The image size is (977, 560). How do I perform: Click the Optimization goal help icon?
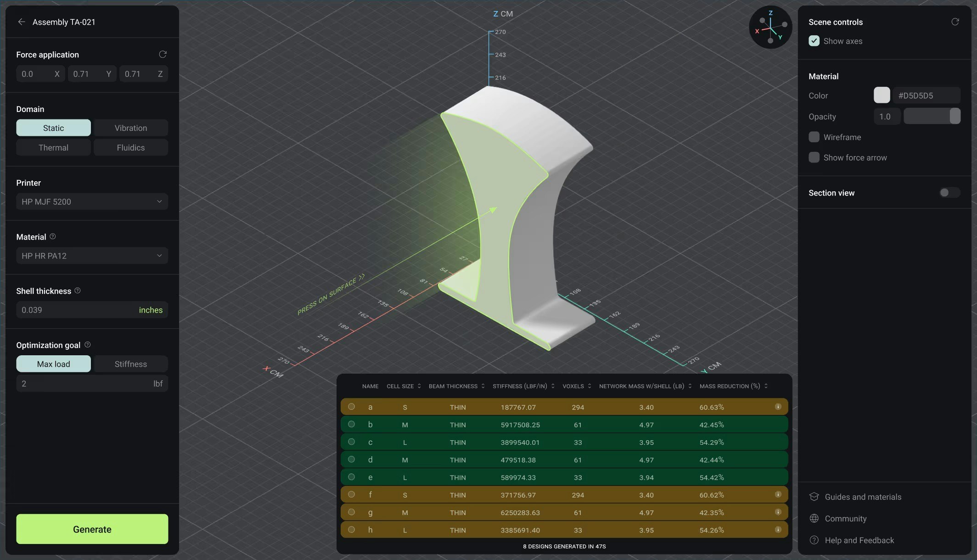88,345
